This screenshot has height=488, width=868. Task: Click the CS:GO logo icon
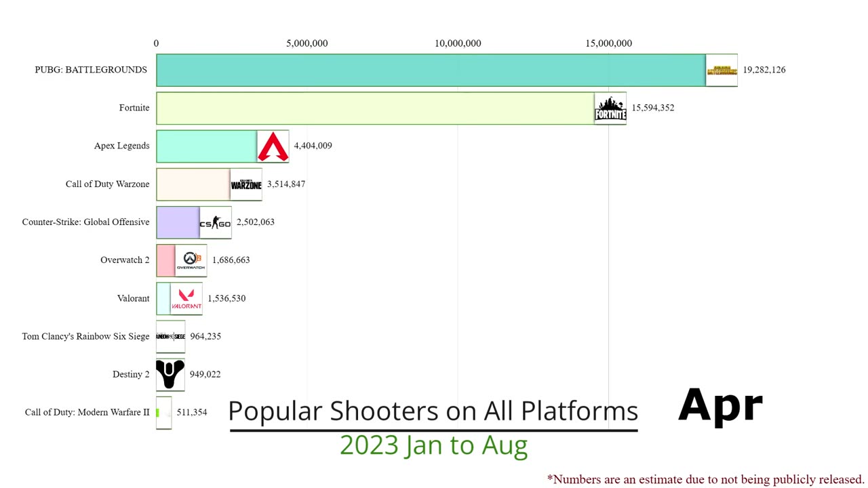pyautogui.click(x=216, y=222)
